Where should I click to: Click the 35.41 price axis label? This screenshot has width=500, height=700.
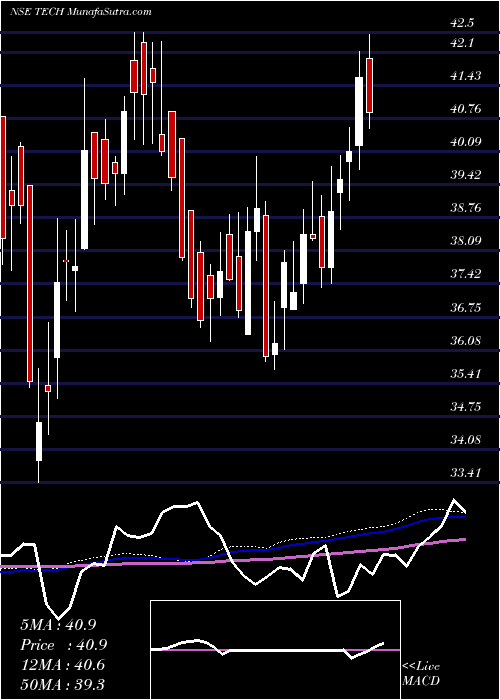[466, 374]
